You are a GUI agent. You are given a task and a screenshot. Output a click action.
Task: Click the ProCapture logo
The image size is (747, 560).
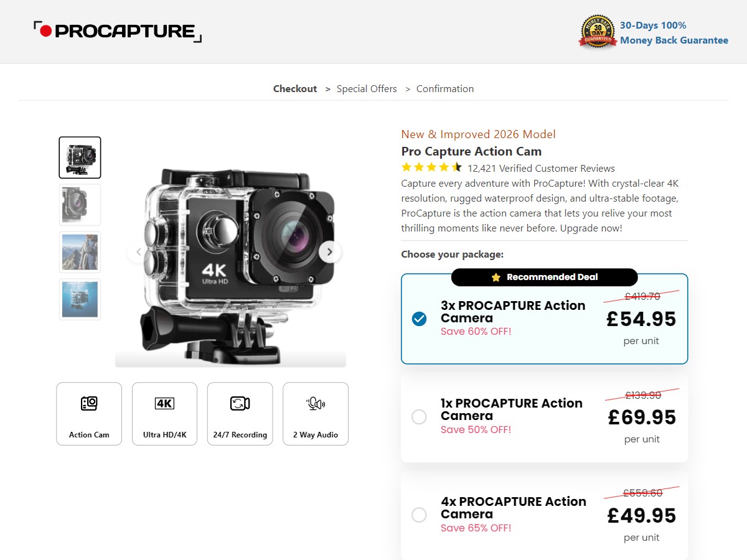(x=118, y=31)
